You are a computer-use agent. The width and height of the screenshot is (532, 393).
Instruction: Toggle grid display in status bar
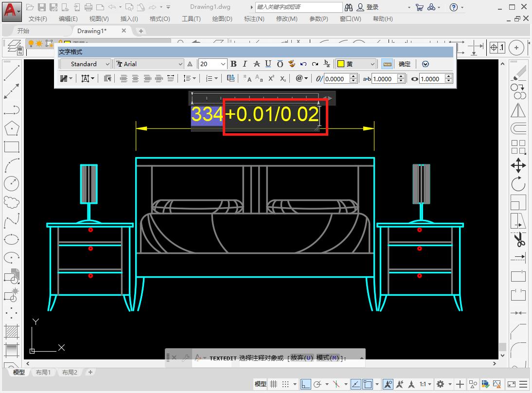274,384
